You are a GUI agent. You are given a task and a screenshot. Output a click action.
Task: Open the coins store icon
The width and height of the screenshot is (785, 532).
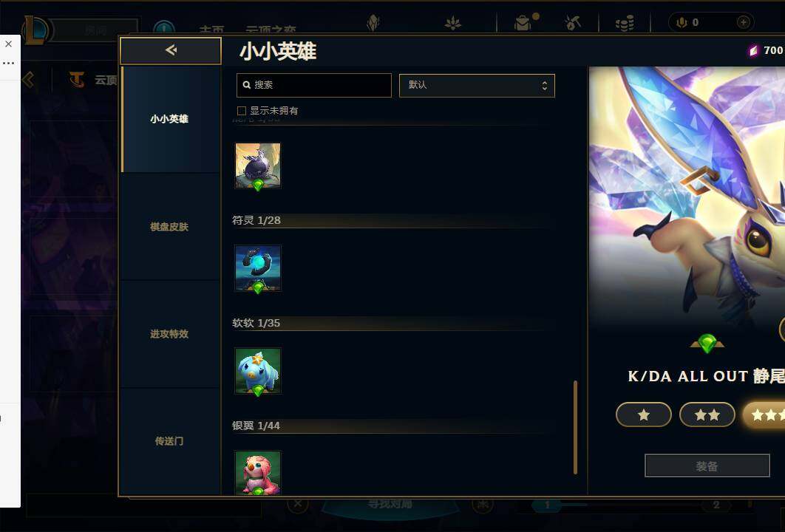(x=625, y=22)
